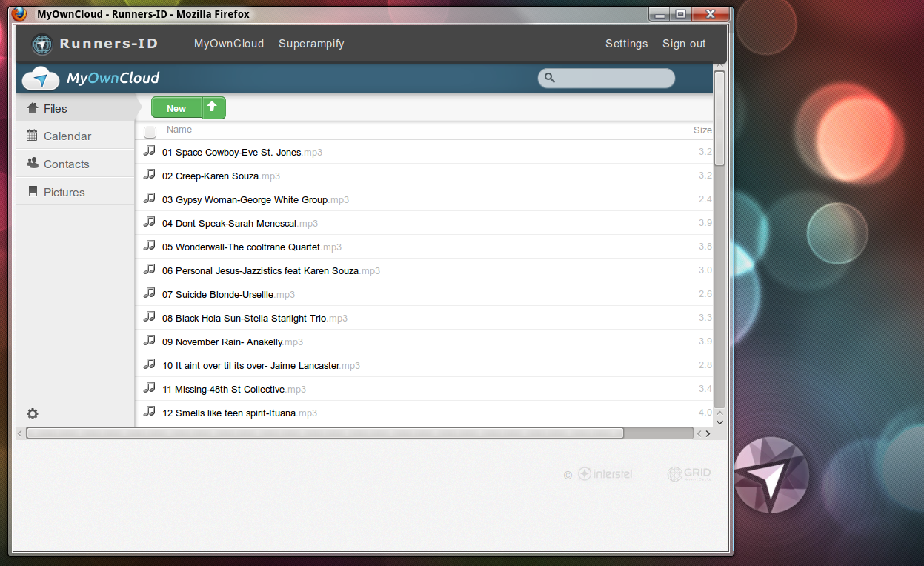Click the compass arrow logo on the desktop
Viewport: 924px width, 566px height.
771,475
